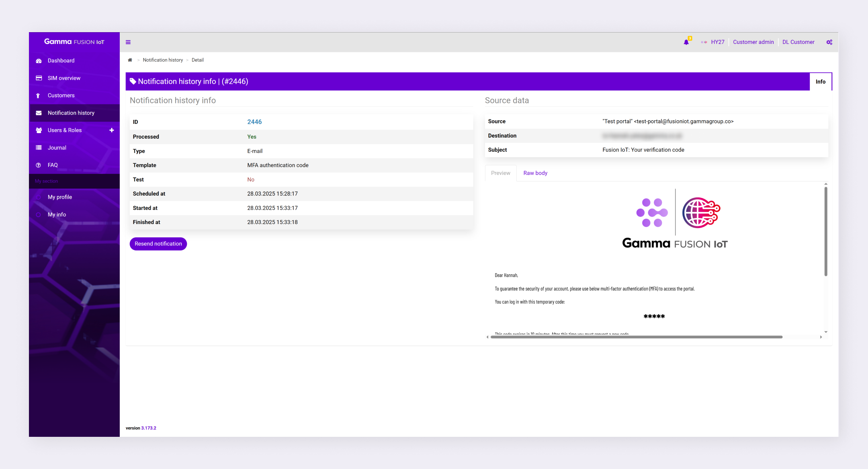Click the home breadcrumb icon
The width and height of the screenshot is (868, 469).
point(130,60)
